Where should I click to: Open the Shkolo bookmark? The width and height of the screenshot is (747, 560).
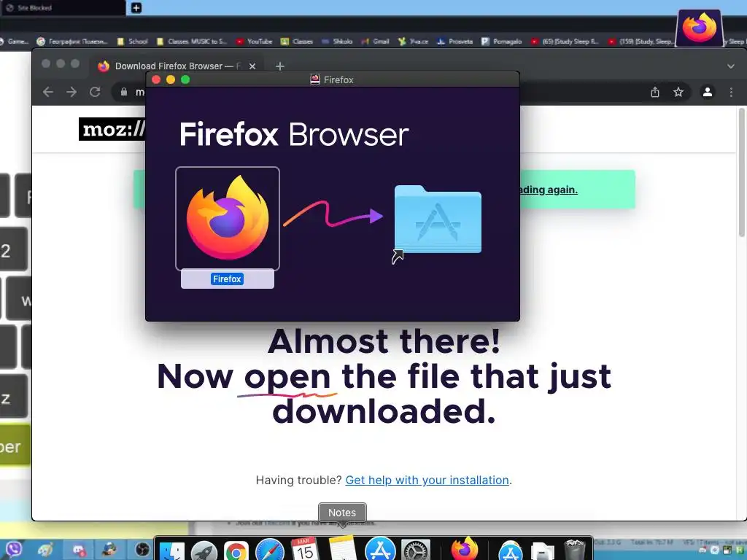(337, 42)
